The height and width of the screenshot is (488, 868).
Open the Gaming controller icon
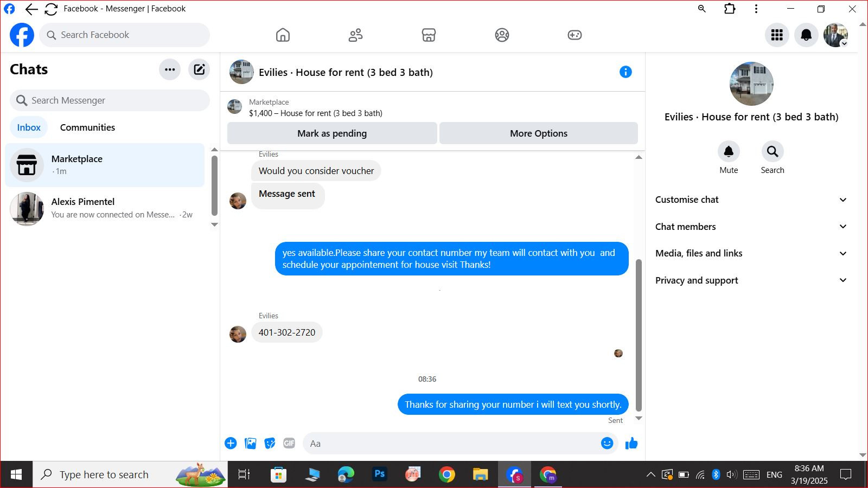(x=575, y=35)
